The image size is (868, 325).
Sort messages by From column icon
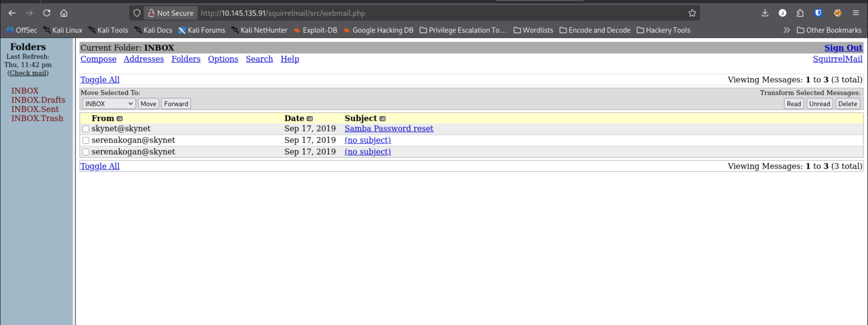(x=120, y=119)
